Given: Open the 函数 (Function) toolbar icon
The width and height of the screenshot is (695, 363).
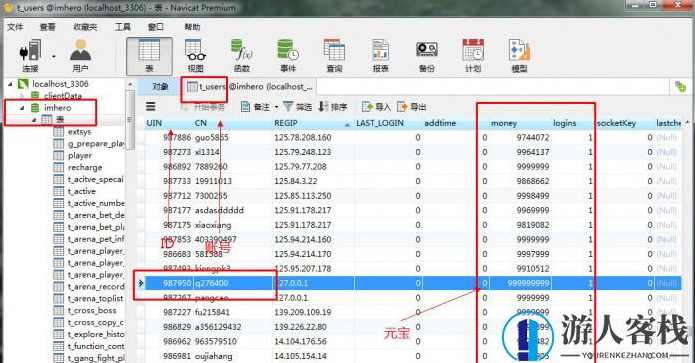Looking at the screenshot, I should point(242,55).
